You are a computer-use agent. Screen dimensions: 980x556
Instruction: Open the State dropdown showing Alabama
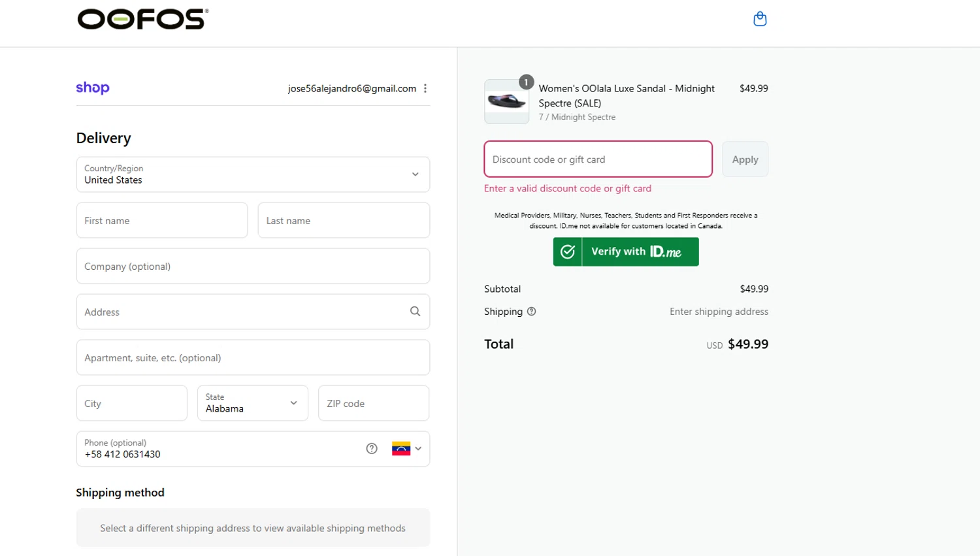pyautogui.click(x=252, y=403)
